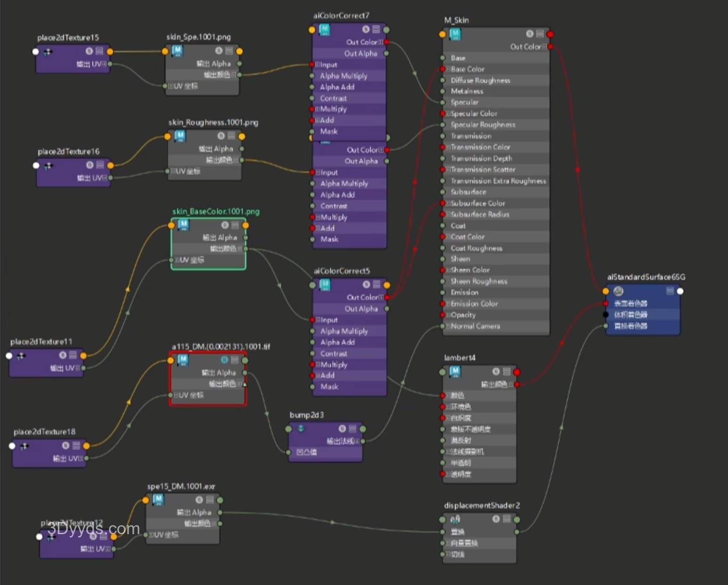Screen dimensions: 728x585
Task: Expand the Subsurface Color attribute on M_Skin
Action: coord(448,203)
